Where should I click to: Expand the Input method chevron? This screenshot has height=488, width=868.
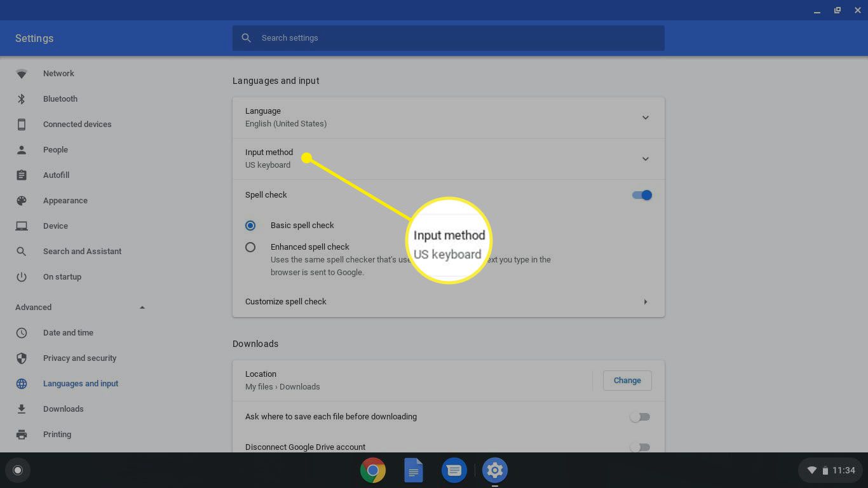click(645, 159)
